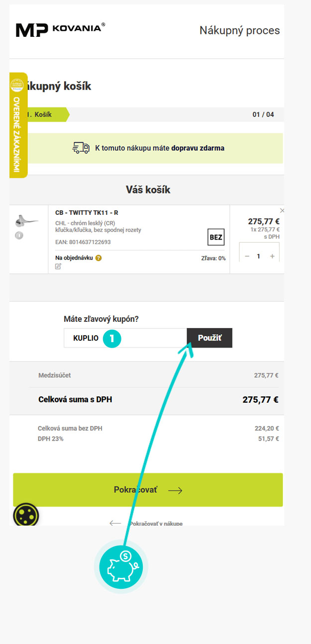Remove CB - TWITTY TK11 from cart
Viewport: 311px width, 644px height.
tap(282, 210)
